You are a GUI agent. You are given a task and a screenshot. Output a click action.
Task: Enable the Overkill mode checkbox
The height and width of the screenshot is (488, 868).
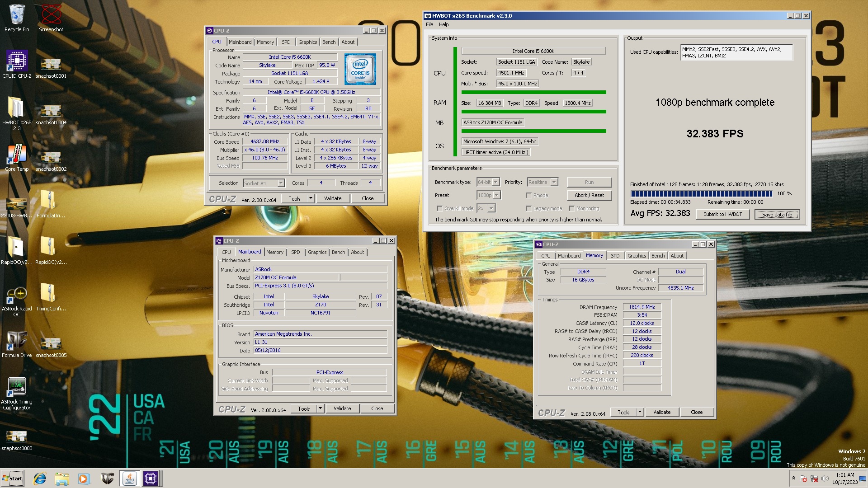coord(440,208)
